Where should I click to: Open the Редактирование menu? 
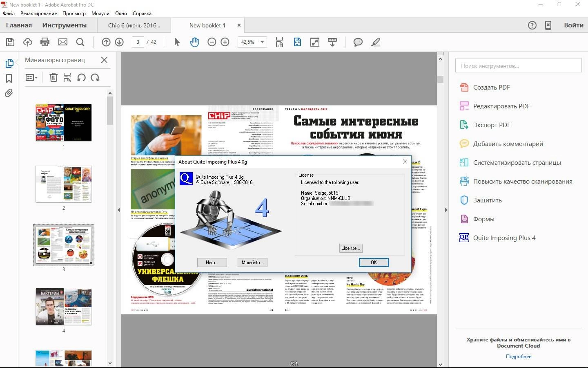coord(39,13)
